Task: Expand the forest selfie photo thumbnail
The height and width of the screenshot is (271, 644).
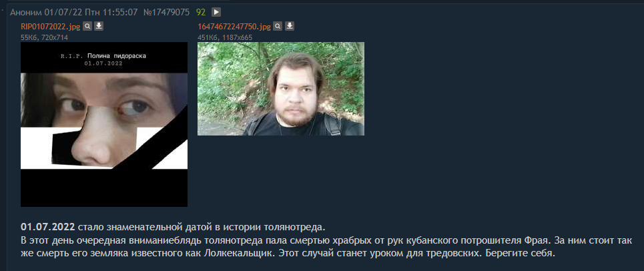Action: click(x=281, y=89)
